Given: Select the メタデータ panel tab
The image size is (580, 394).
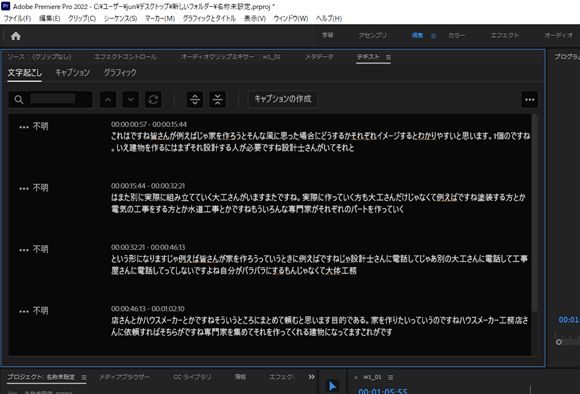Looking at the screenshot, I should (319, 57).
